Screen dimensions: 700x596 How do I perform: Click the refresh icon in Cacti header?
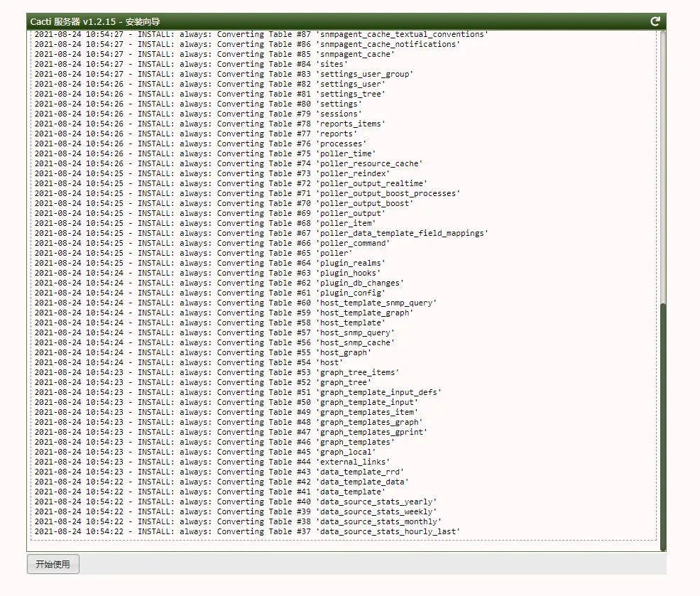click(x=655, y=21)
